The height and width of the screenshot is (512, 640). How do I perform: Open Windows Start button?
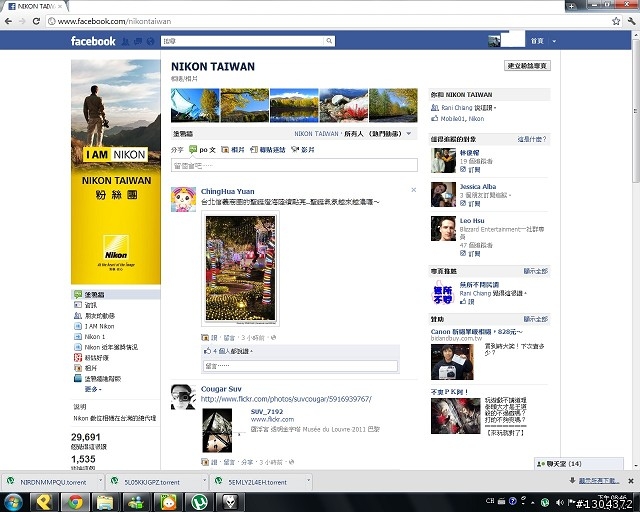point(13,502)
